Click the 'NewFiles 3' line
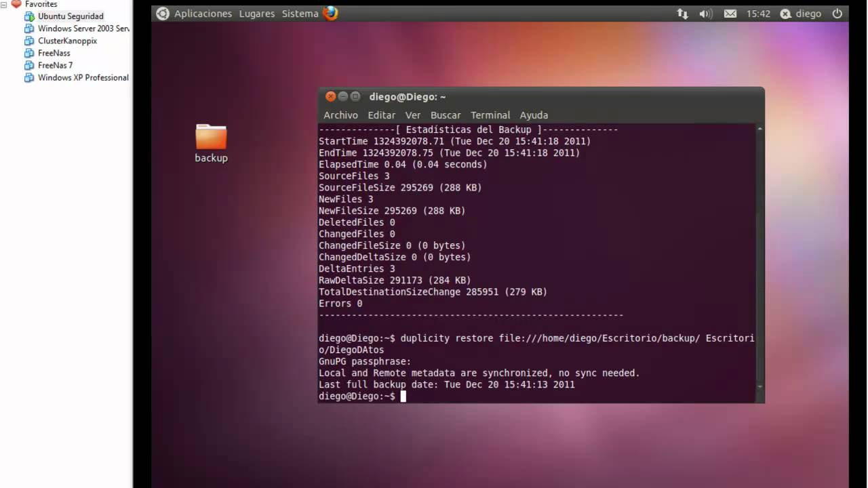Image resolution: width=868 pixels, height=488 pixels. tap(346, 199)
